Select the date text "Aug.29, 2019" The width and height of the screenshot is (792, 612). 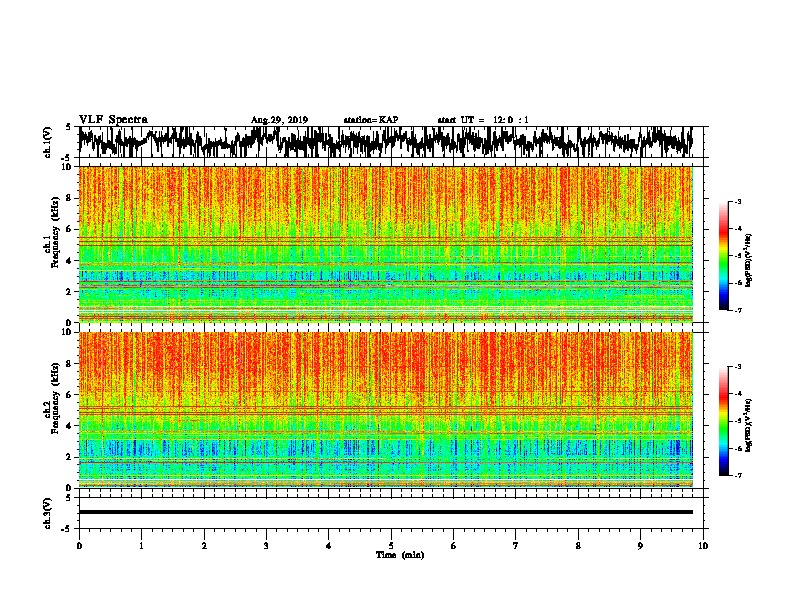pyautogui.click(x=279, y=120)
